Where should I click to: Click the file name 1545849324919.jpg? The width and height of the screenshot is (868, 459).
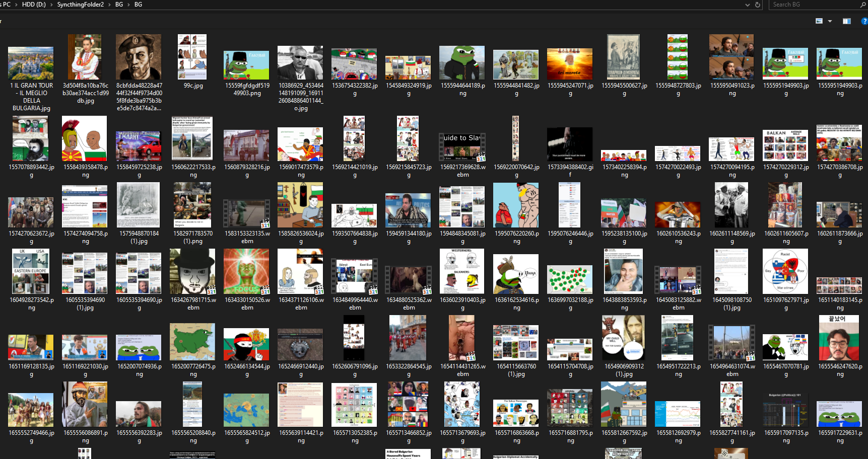(409, 90)
